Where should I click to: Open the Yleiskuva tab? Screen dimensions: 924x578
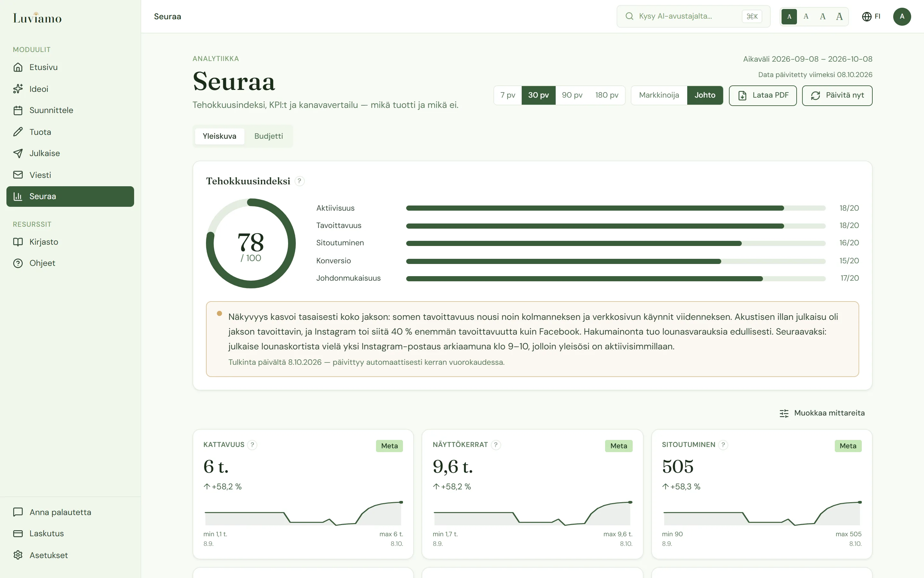point(219,136)
